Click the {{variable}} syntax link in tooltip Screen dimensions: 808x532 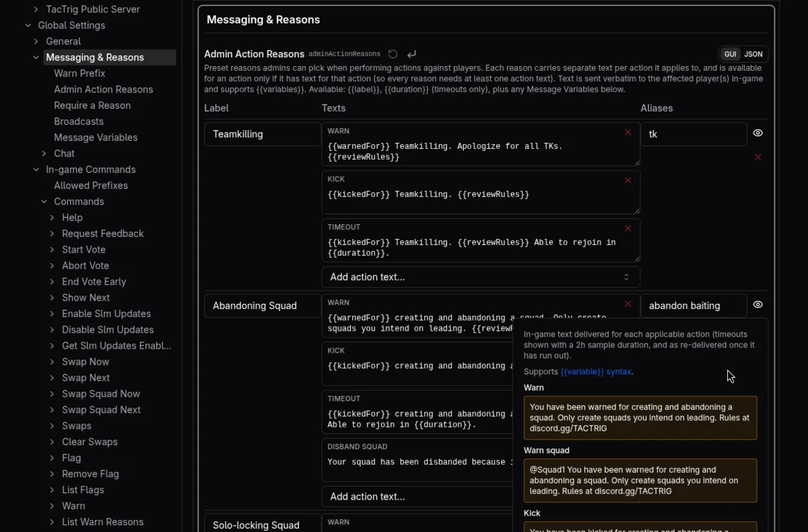(x=596, y=372)
